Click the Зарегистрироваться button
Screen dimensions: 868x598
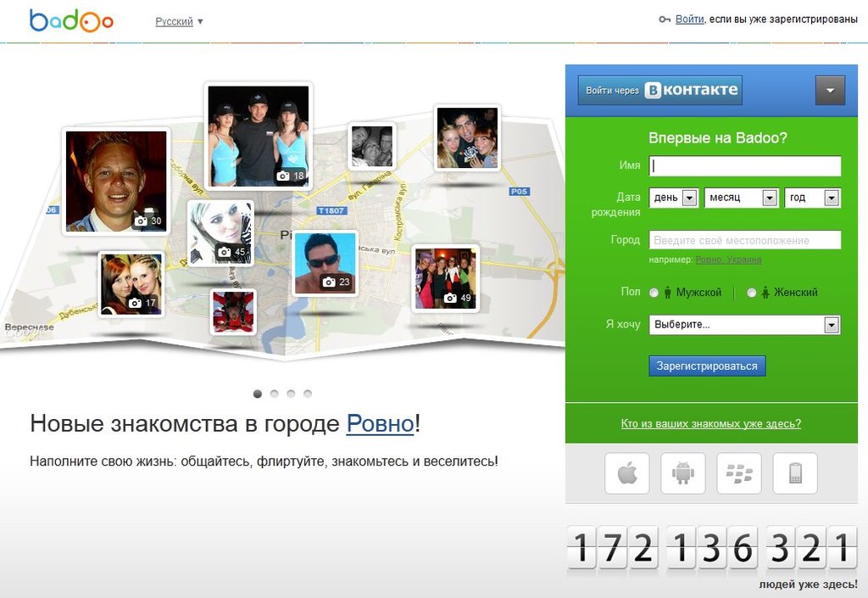707,366
